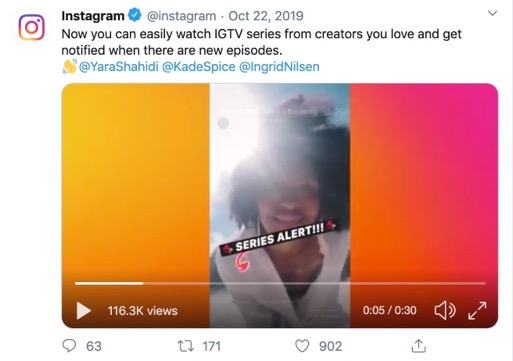Open the Oct 22, 2019 timestamp

coord(266,16)
